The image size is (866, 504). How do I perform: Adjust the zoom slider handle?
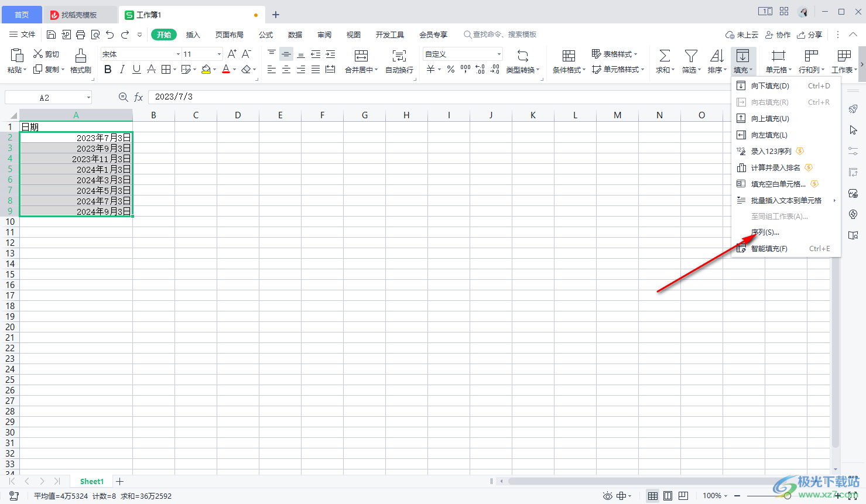click(788, 496)
